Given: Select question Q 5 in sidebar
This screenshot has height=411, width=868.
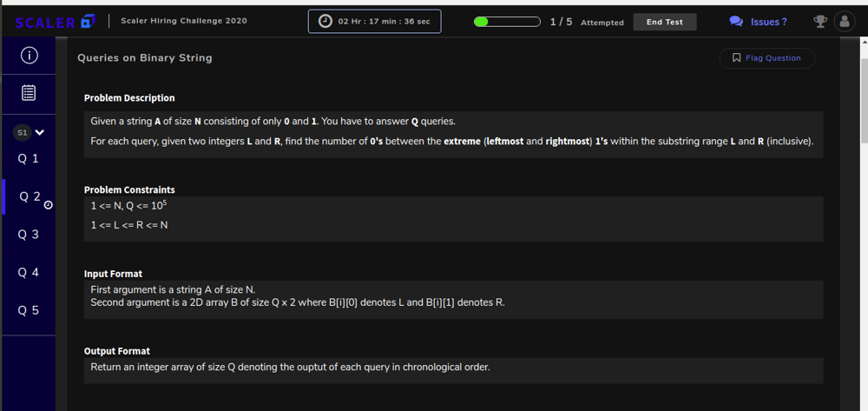Looking at the screenshot, I should click(29, 310).
